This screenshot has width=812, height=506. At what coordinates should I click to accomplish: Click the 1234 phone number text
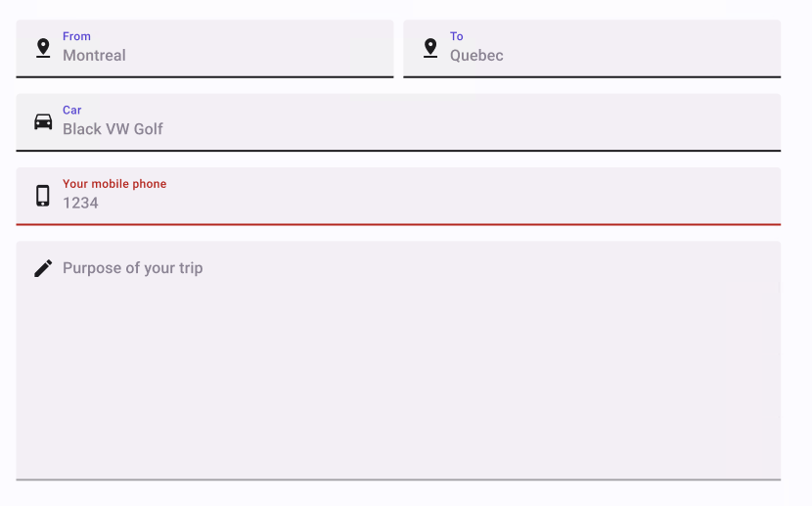(80, 204)
